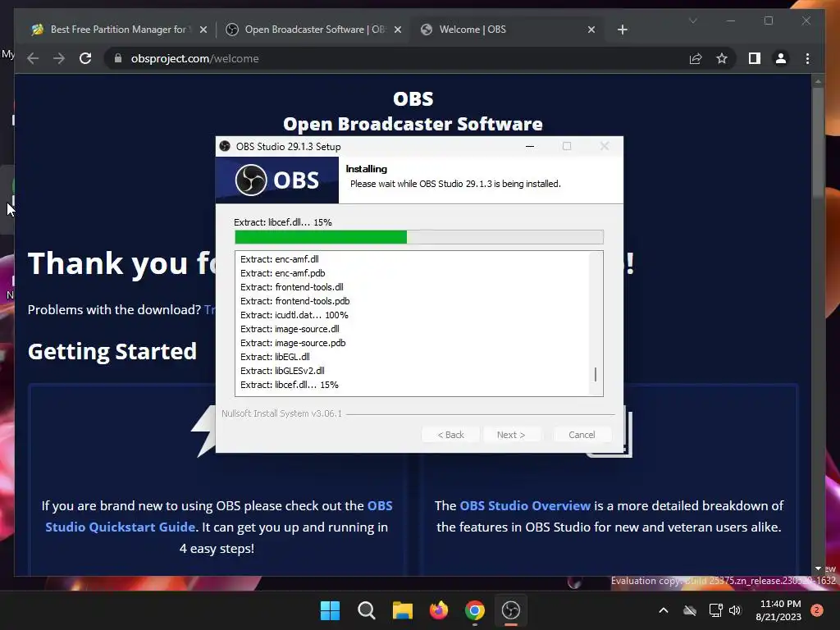
Task: Expand the system tray hidden icons chevron
Action: tap(663, 610)
